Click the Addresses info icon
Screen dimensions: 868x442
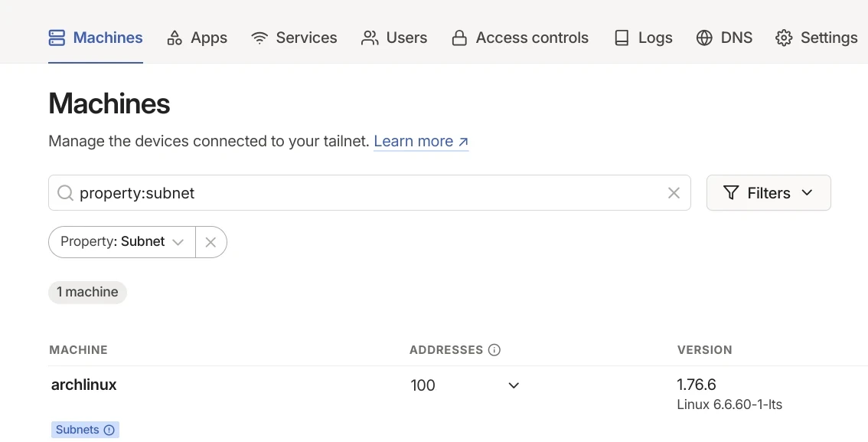click(x=494, y=350)
